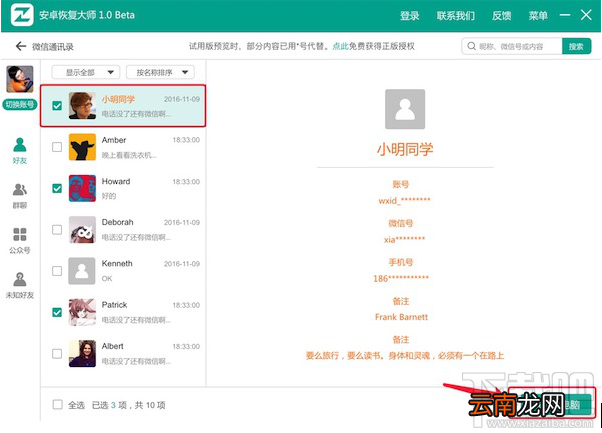602x433 pixels.
Task: Uncheck the Howard checkbox
Action: [57, 188]
